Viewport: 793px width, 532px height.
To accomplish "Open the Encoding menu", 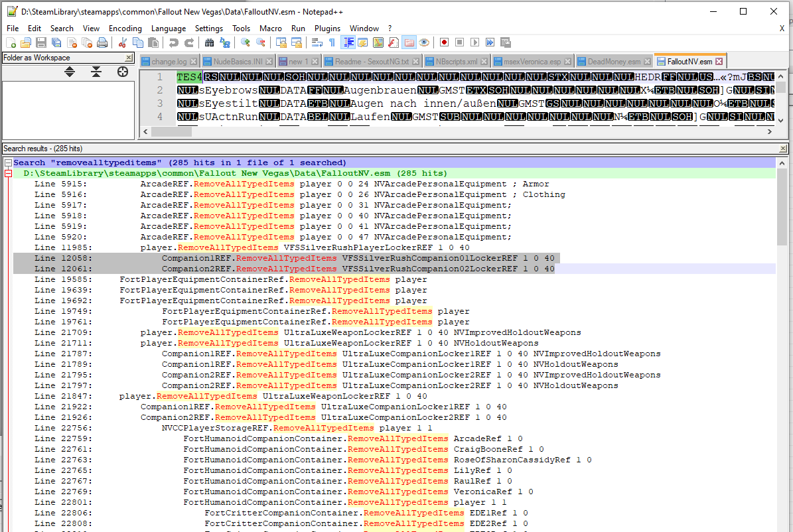I will click(x=125, y=29).
